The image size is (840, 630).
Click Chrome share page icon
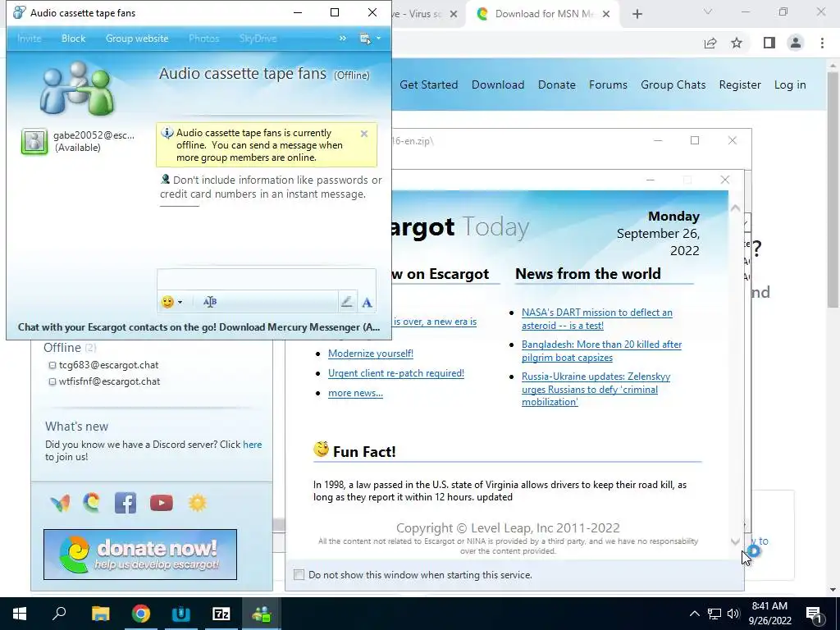pos(710,43)
